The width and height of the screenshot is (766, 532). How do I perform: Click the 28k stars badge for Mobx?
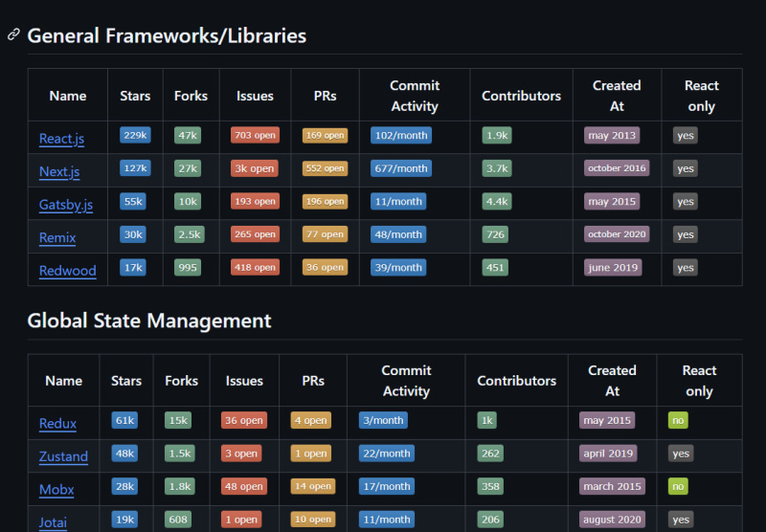pyautogui.click(x=124, y=487)
